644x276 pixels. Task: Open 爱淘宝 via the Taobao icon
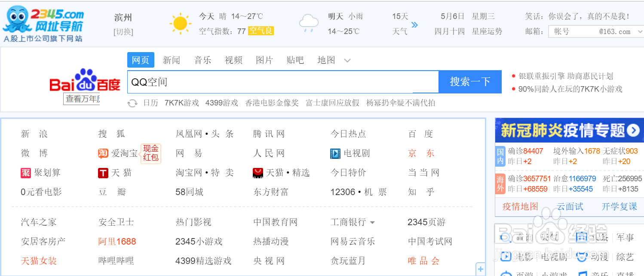pos(103,153)
